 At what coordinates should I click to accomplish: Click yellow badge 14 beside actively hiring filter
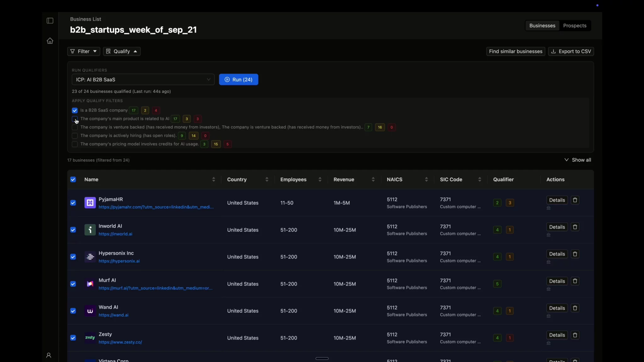click(193, 136)
